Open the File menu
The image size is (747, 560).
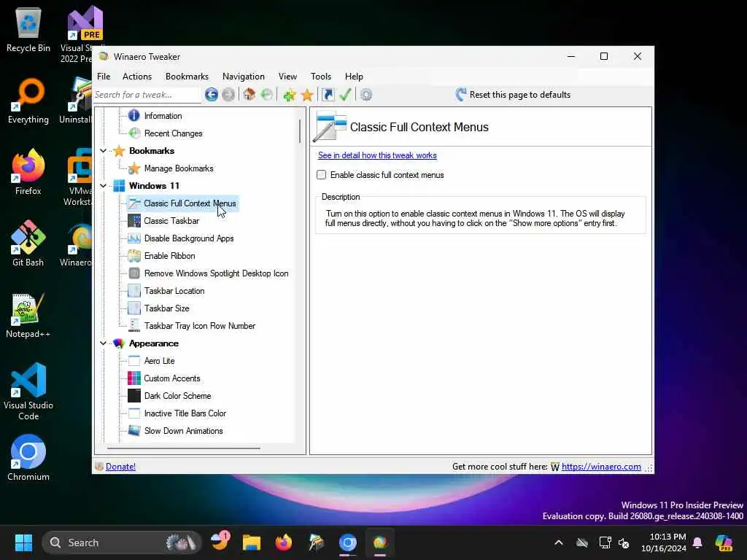pyautogui.click(x=104, y=76)
